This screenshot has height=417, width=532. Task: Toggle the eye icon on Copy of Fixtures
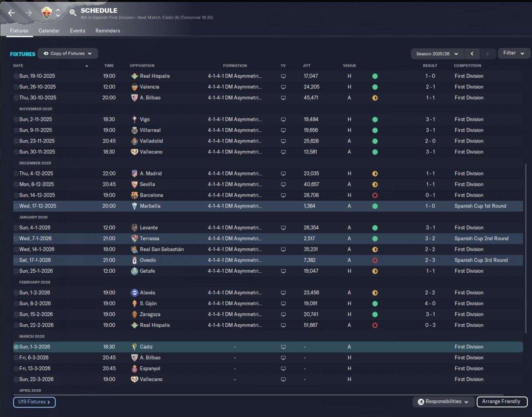[46, 54]
